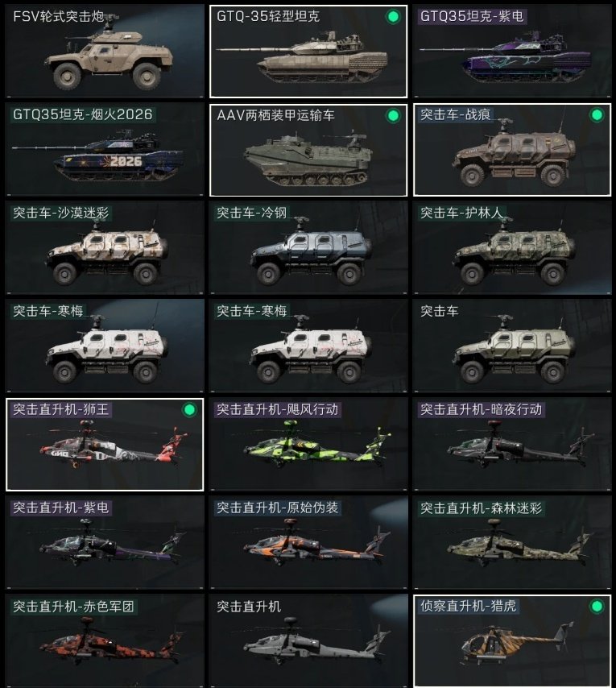Image resolution: width=616 pixels, height=688 pixels.
Task: Click the green dot on 侦察直升机-猎虎
Action: point(597,607)
